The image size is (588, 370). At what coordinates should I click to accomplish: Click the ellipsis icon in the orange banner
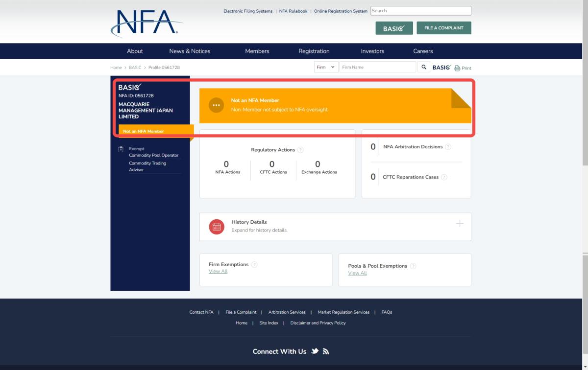pos(217,105)
